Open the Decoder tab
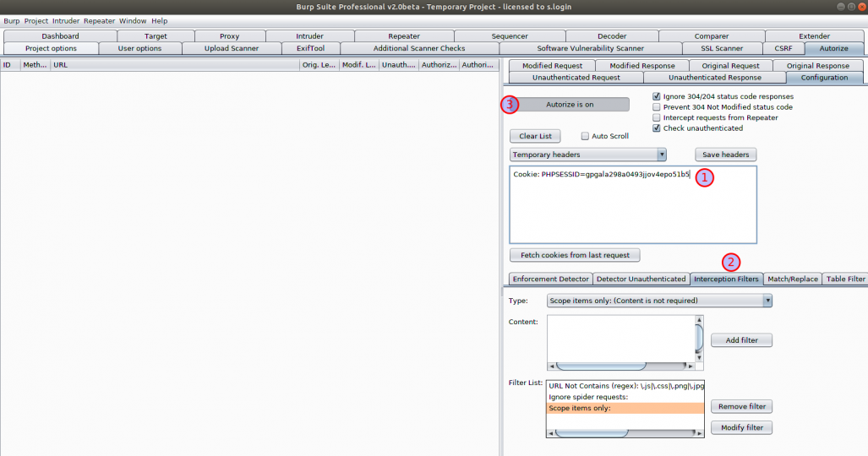868x456 pixels. click(612, 36)
